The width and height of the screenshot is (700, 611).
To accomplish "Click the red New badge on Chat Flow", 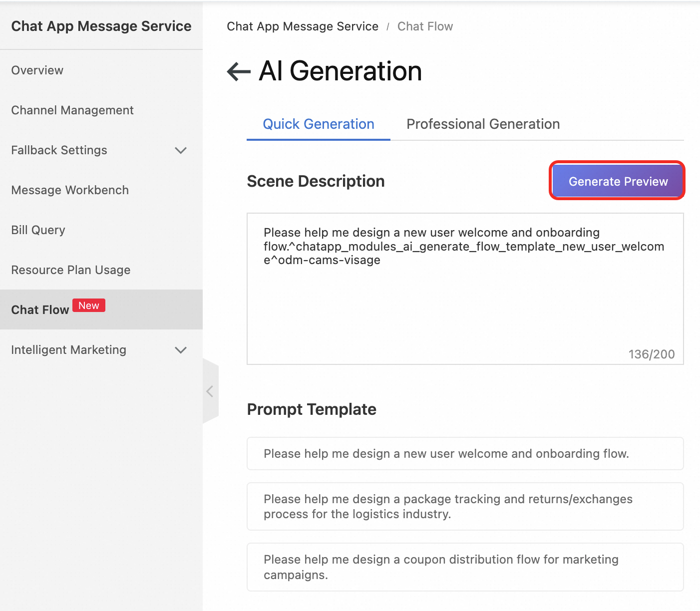I will click(x=89, y=305).
